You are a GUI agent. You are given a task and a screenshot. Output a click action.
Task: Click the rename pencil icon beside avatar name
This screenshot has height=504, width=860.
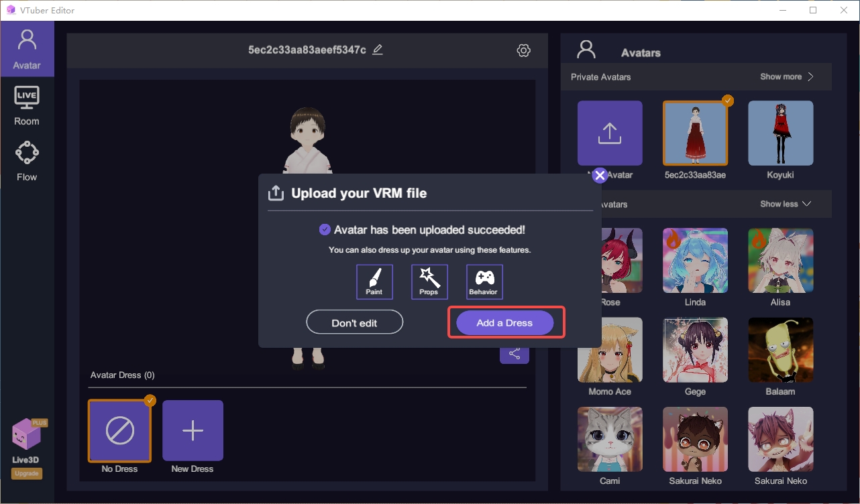[377, 49]
